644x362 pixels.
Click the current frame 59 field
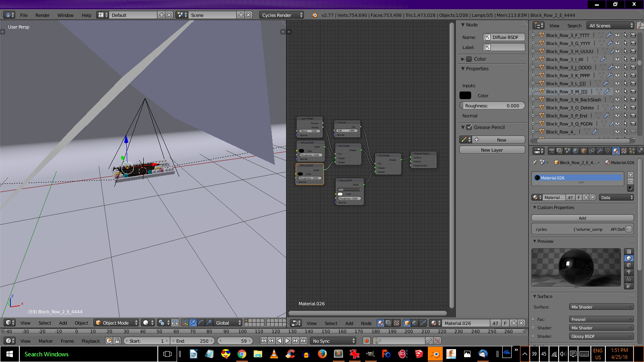235,341
